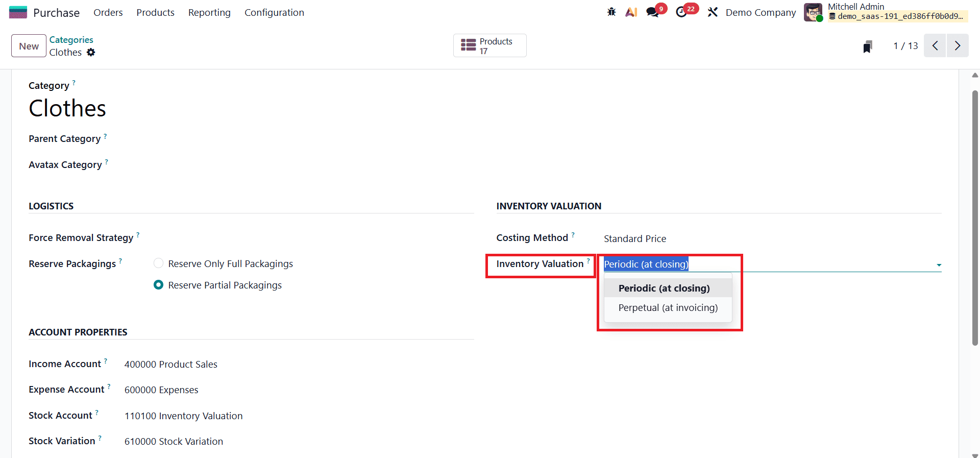
Task: Select Reserve Only Full Packagings
Action: coord(159,263)
